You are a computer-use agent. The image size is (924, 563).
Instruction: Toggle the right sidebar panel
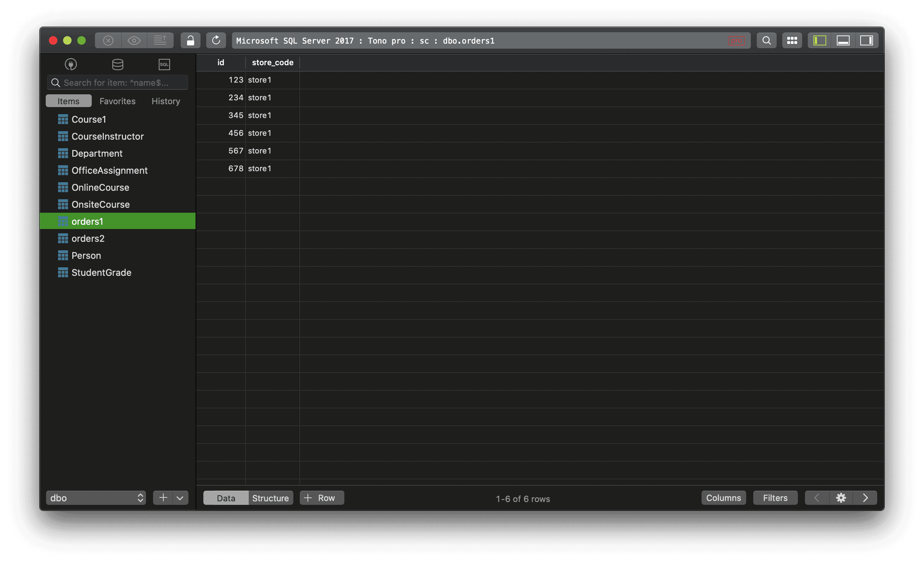pyautogui.click(x=867, y=40)
